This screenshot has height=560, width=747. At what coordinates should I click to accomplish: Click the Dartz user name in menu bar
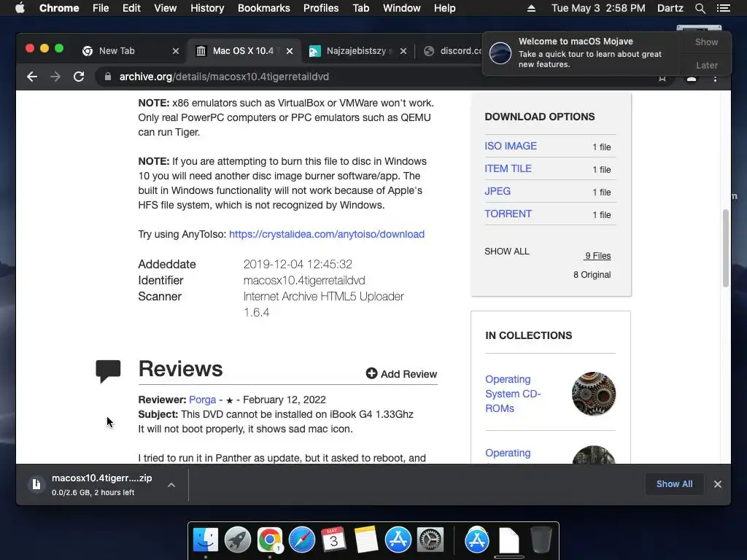tap(670, 8)
